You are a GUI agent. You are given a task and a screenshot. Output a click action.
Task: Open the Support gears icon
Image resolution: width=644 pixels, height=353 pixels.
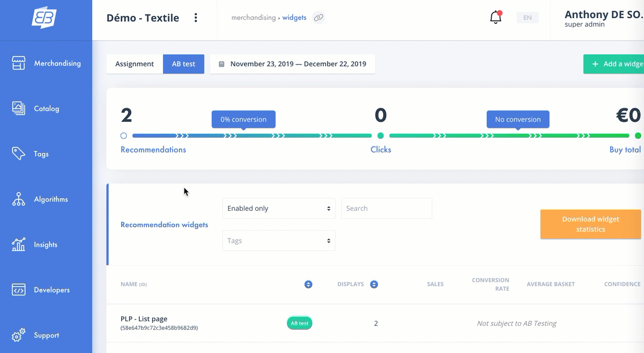coord(19,335)
